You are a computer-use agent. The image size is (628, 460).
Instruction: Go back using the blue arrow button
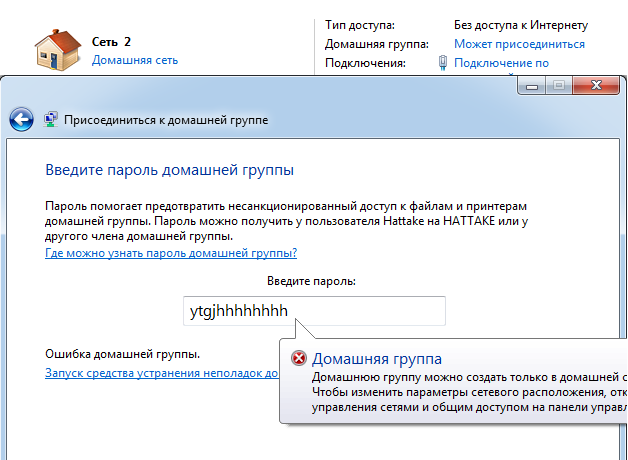(x=21, y=119)
